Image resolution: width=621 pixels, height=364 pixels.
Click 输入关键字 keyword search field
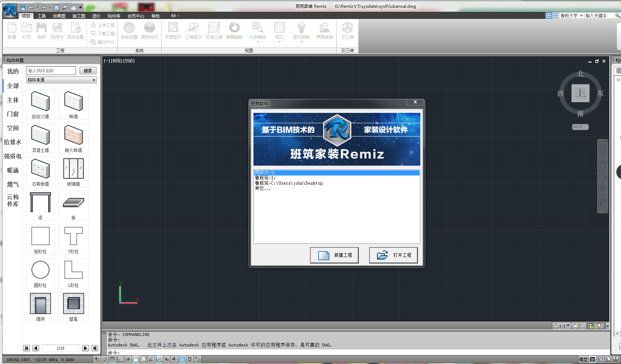coord(600,15)
